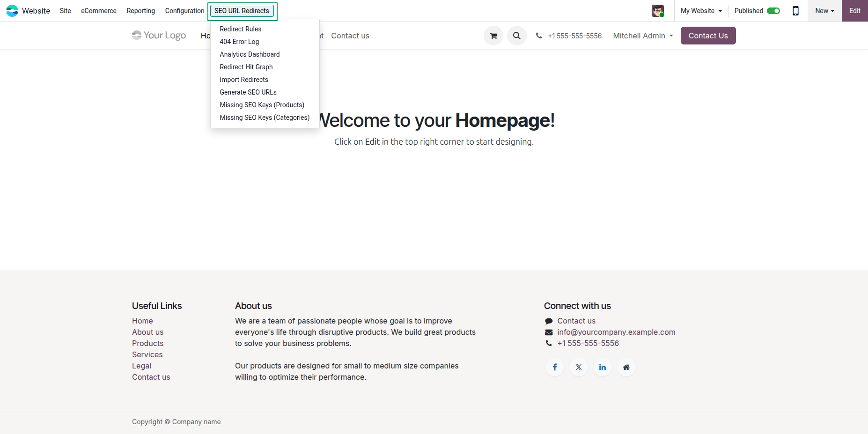This screenshot has width=868, height=434.
Task: Open Redirect Hit Graph entry
Action: (x=265, y=67)
